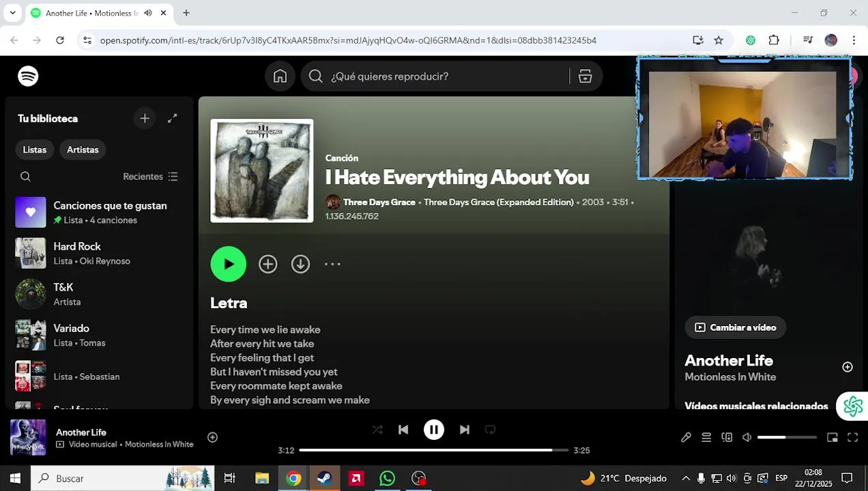Create a new playlist with plus icon

145,119
